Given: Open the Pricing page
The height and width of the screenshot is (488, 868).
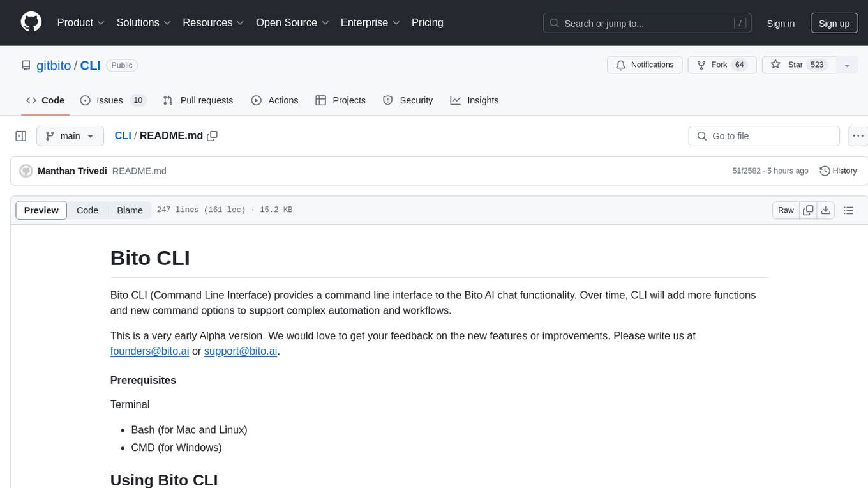Looking at the screenshot, I should (x=428, y=22).
